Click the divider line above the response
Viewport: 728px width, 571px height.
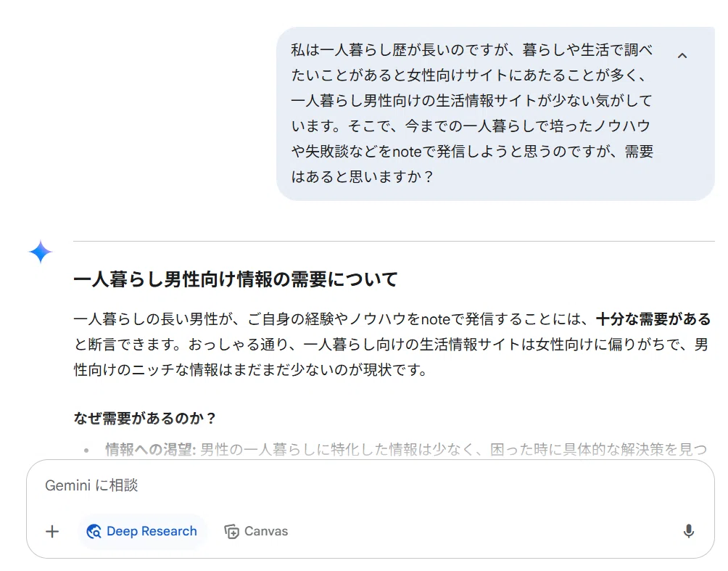coord(394,241)
